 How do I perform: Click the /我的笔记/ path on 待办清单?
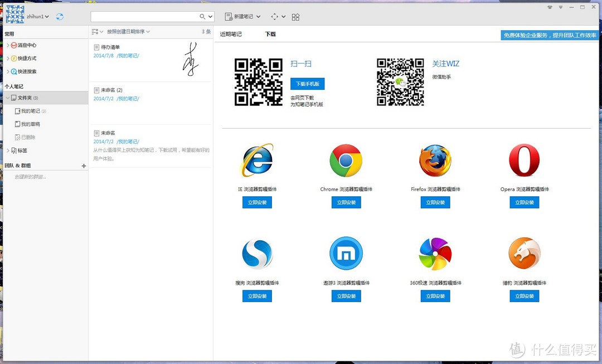point(128,56)
